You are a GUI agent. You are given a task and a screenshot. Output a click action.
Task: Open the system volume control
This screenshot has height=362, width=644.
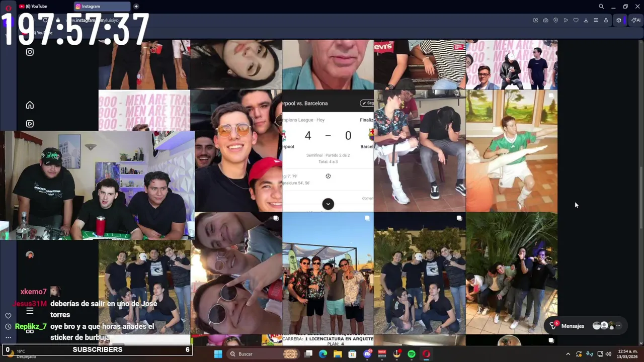(x=608, y=354)
